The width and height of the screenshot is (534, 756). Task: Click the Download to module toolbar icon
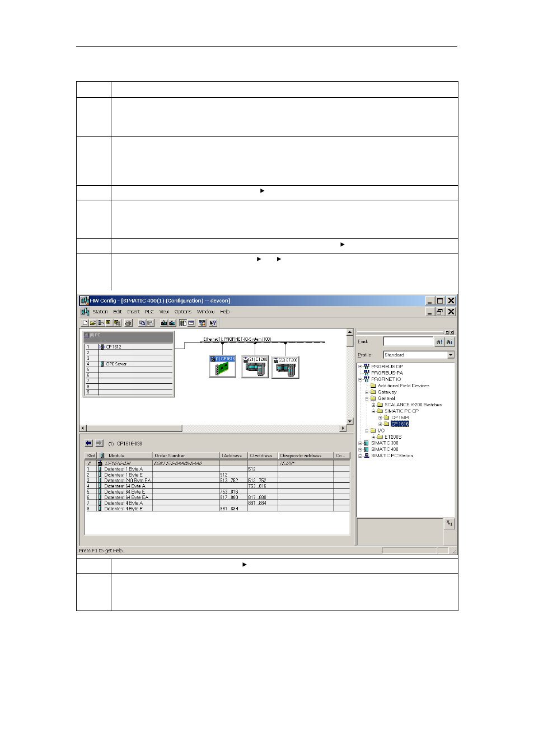(164, 323)
